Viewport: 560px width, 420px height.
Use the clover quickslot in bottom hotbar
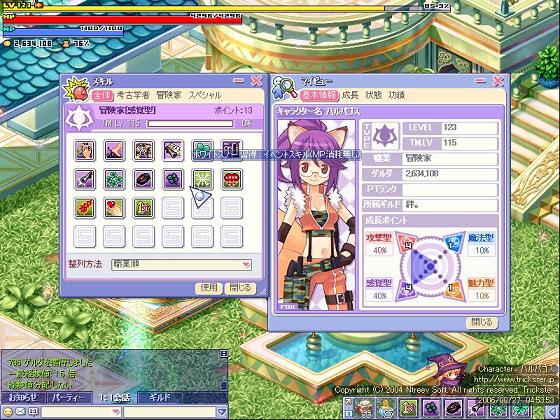pos(431,408)
